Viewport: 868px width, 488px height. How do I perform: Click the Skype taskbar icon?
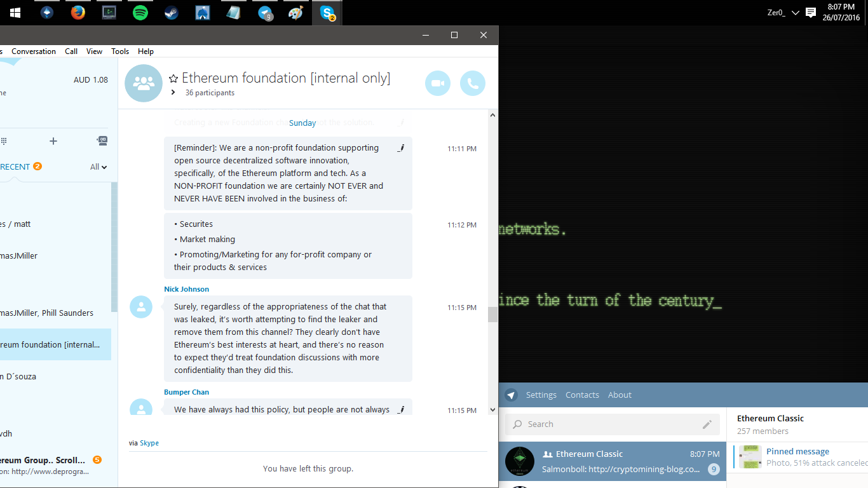click(327, 13)
